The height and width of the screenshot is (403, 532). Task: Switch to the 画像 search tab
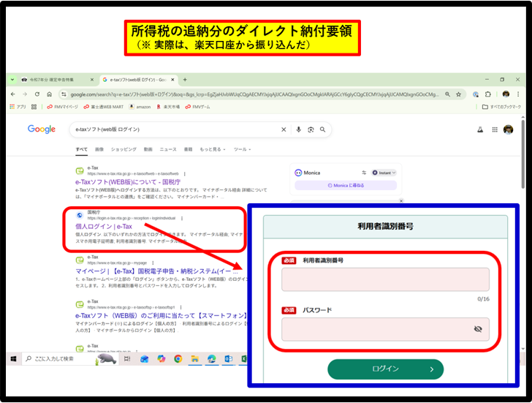click(x=100, y=149)
